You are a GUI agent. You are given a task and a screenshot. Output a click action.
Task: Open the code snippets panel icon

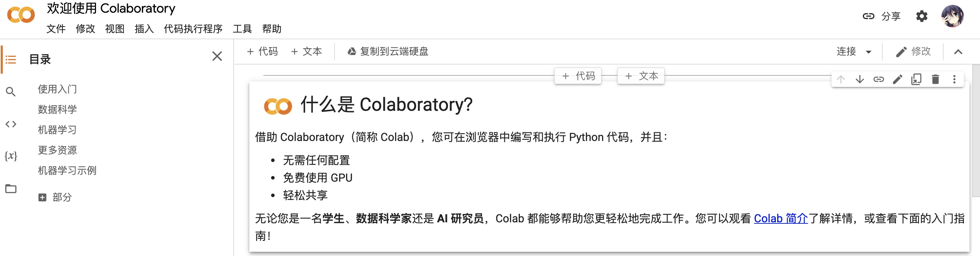coord(11,124)
